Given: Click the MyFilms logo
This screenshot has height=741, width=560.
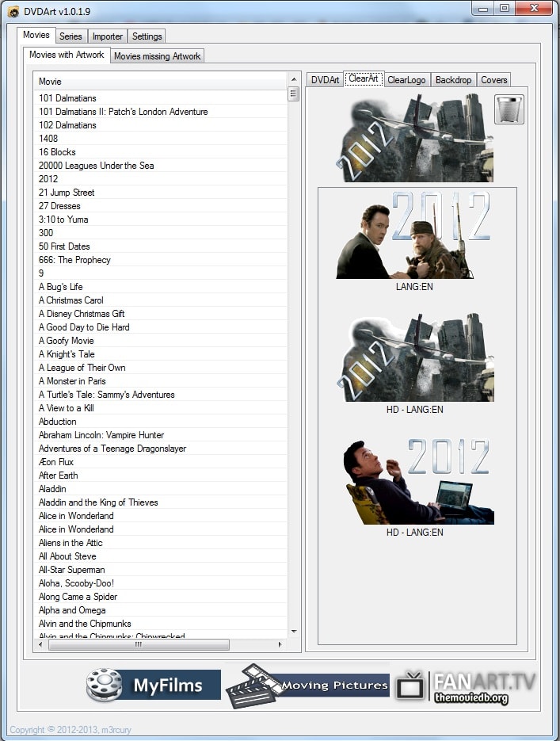Looking at the screenshot, I should click(154, 684).
